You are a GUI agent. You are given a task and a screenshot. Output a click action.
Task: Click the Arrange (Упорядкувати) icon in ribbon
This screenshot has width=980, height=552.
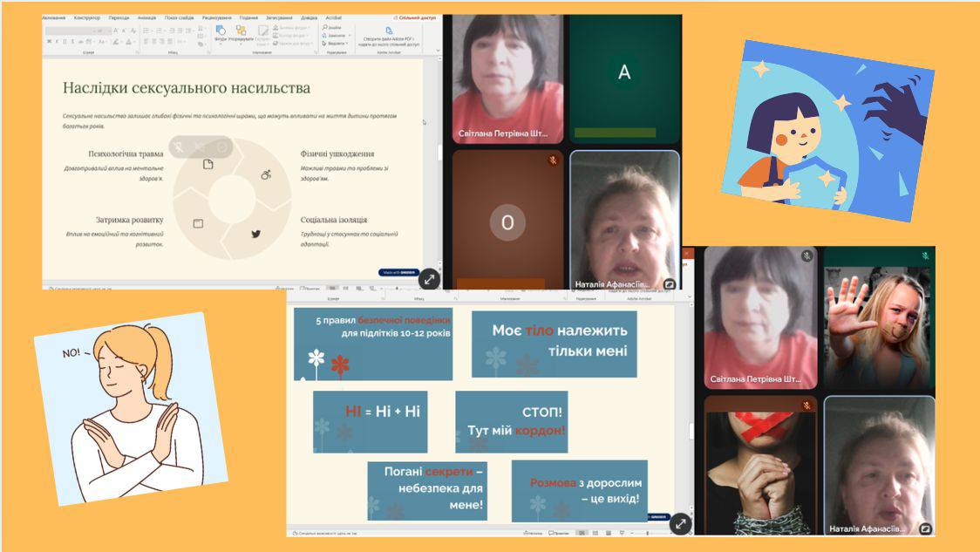tap(242, 33)
